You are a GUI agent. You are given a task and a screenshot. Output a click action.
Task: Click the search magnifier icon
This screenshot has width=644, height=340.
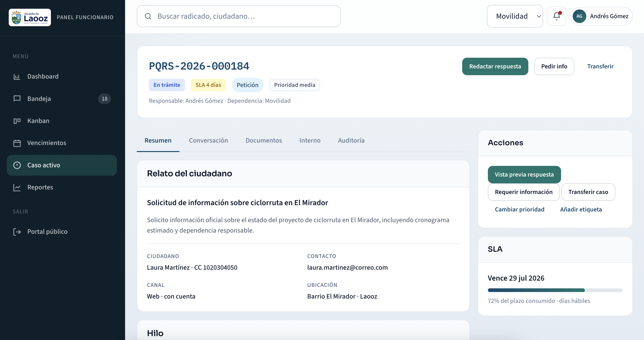pyautogui.click(x=148, y=16)
